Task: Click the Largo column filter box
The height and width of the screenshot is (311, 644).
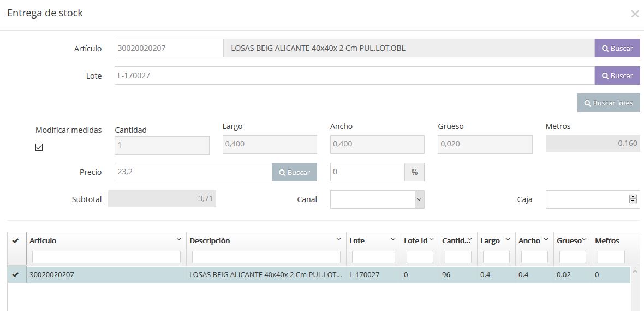Action: pos(496,257)
